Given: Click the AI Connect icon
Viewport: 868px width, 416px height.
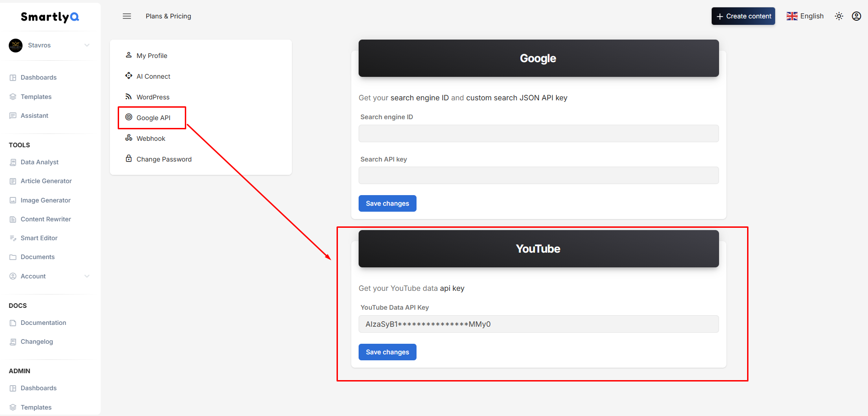Looking at the screenshot, I should [x=129, y=76].
